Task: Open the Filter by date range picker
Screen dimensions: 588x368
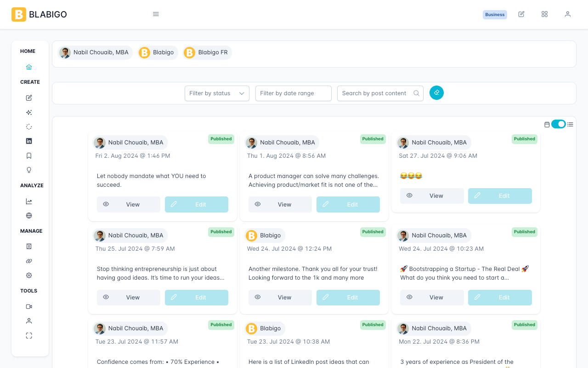Action: (294, 93)
